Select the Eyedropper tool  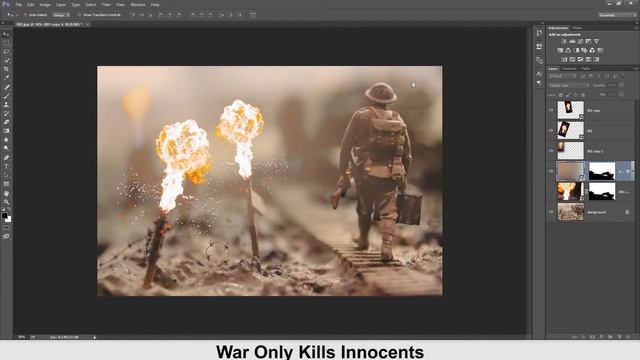coord(6,78)
